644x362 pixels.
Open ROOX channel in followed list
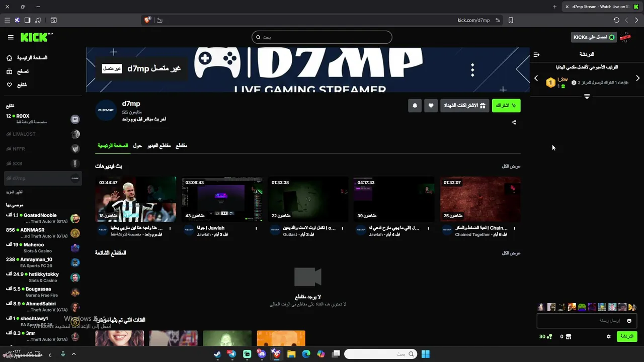42,119
